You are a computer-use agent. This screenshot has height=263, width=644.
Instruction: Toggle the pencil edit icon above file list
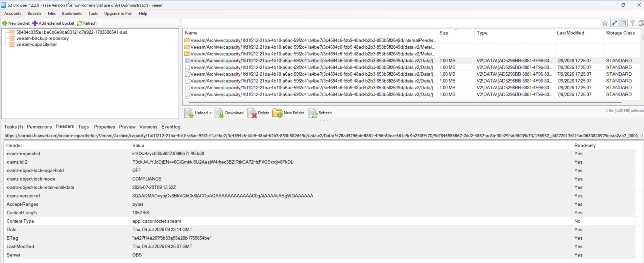point(614,23)
